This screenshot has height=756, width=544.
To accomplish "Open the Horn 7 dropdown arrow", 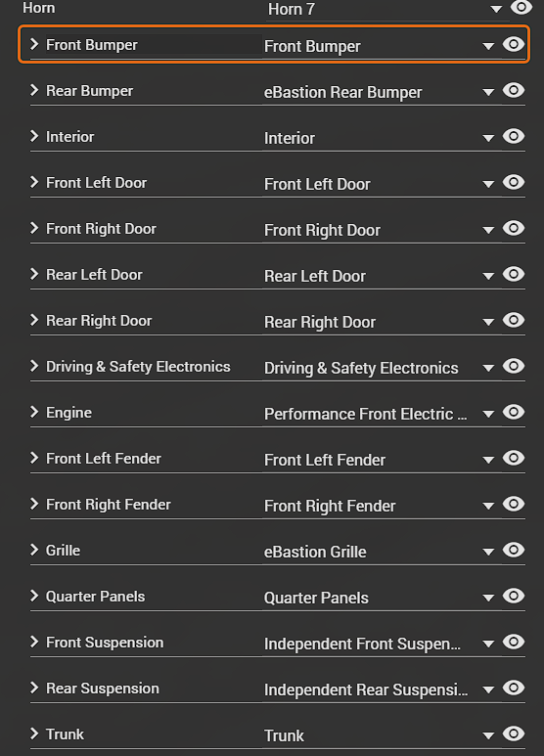I will [x=496, y=9].
